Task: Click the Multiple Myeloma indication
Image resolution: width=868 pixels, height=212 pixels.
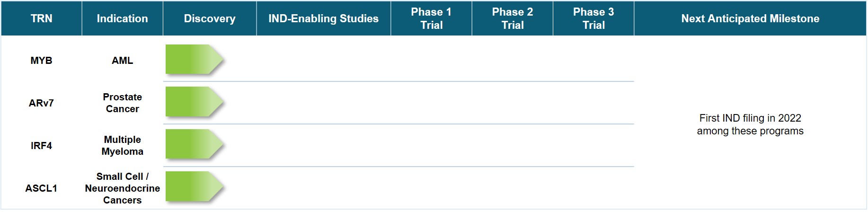Action: tap(122, 145)
